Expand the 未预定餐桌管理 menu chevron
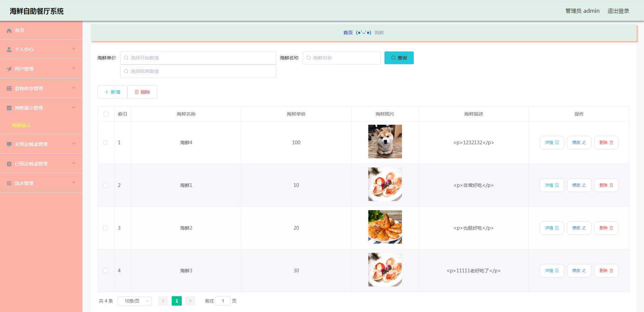Screen dimensions: 644x312 [x=74, y=144]
